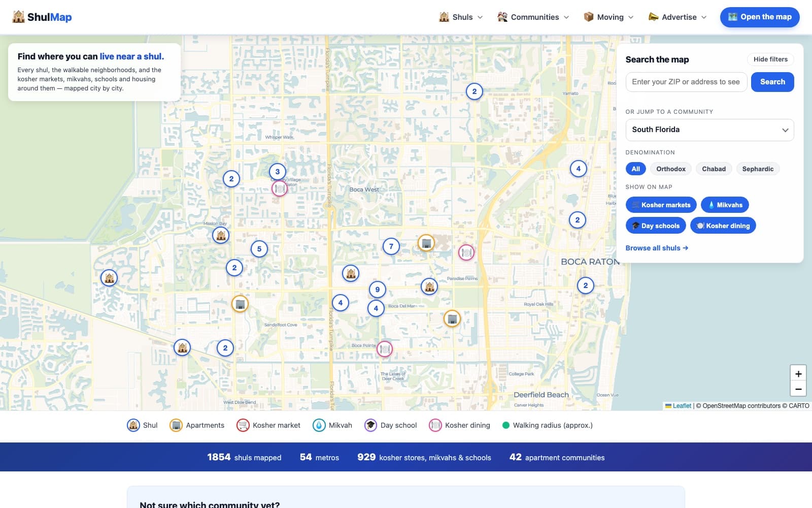Open the cluster marker labeled 9

(377, 290)
